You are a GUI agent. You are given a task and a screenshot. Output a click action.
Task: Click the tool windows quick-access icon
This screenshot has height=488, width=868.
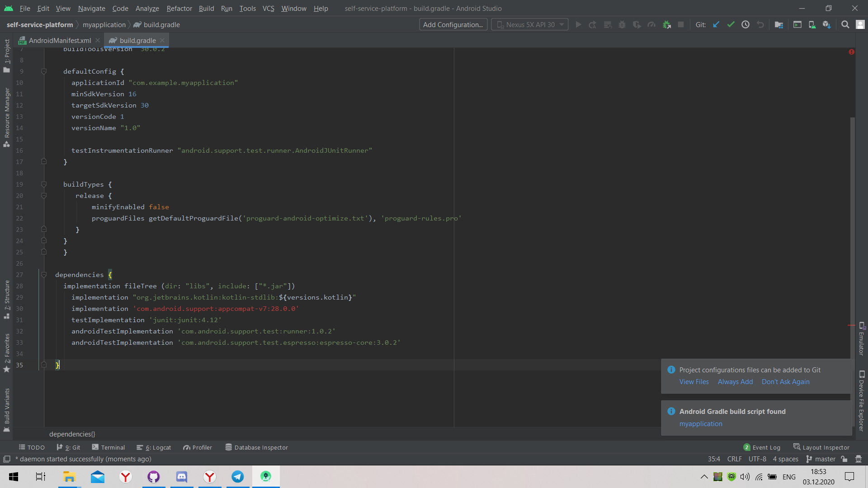click(x=7, y=459)
